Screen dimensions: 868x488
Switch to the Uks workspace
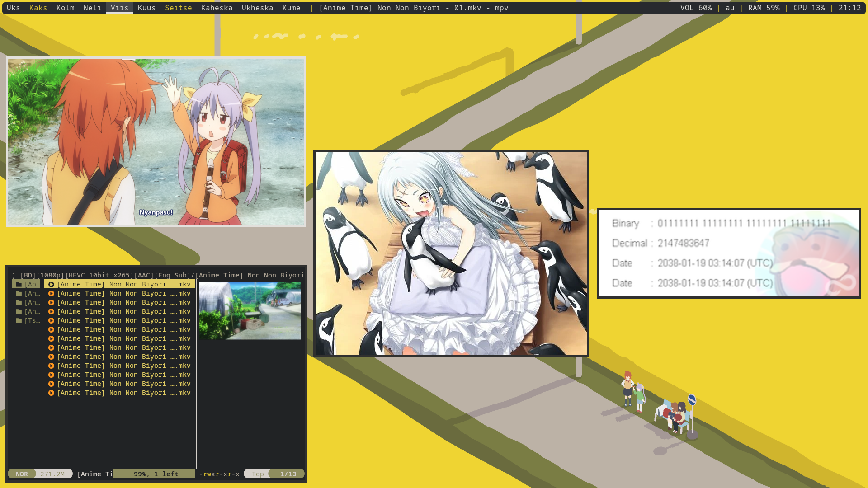coord(13,8)
